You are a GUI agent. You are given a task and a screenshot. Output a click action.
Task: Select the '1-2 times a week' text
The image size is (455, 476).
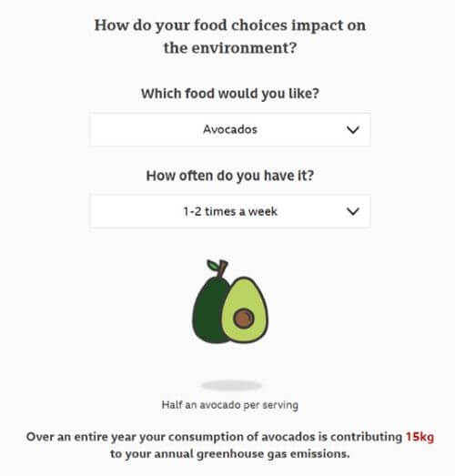[x=230, y=211]
